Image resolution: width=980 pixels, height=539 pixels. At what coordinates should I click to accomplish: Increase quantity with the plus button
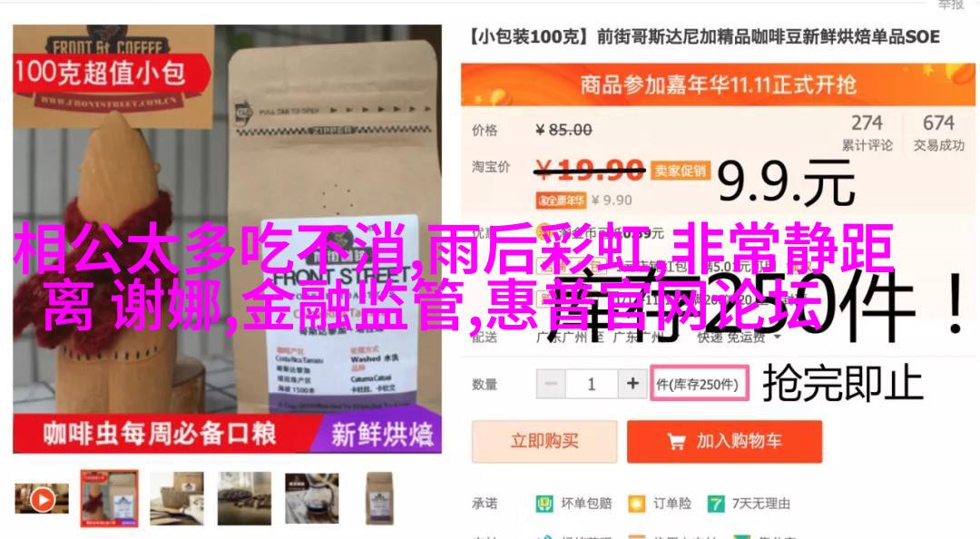632,383
